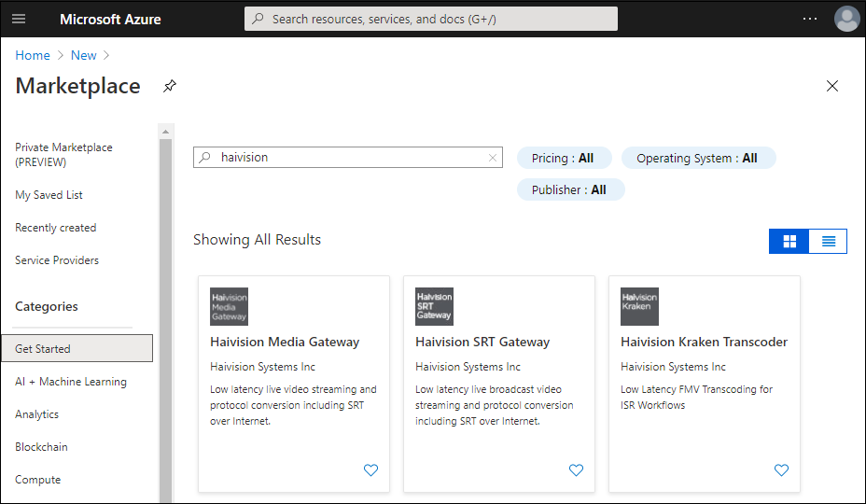866x504 pixels.
Task: Switch to tile grid view
Action: tap(789, 242)
